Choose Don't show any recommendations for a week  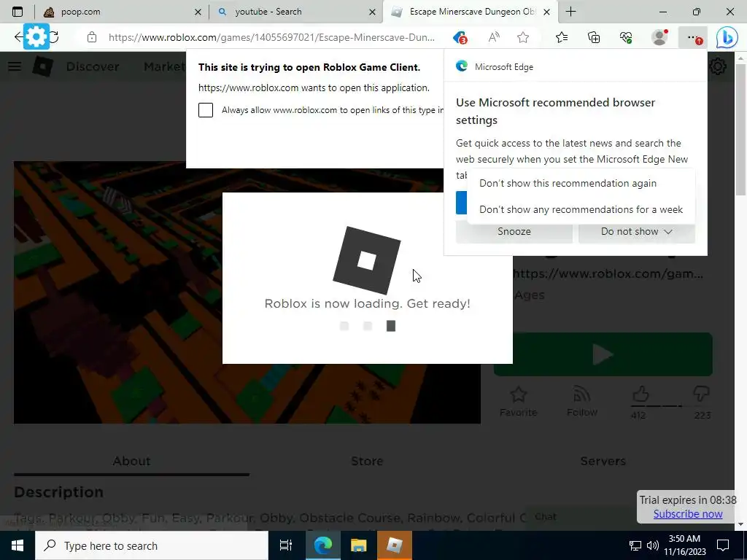point(581,209)
